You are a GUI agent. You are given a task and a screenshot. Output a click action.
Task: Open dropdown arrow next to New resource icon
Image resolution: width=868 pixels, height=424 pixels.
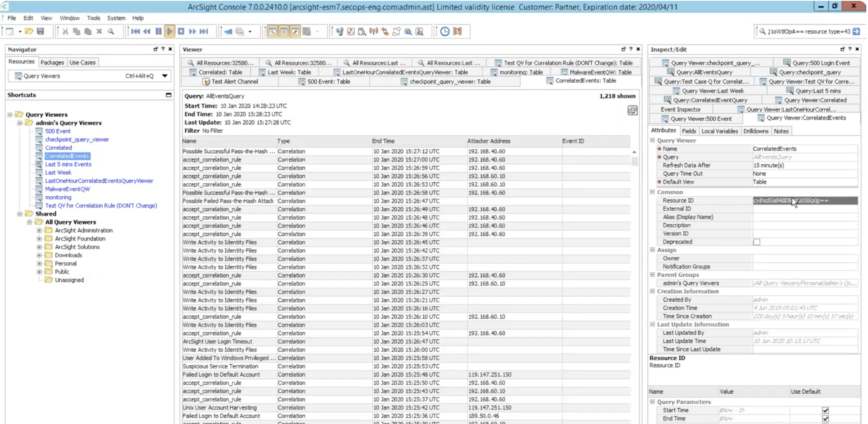pyautogui.click(x=20, y=32)
